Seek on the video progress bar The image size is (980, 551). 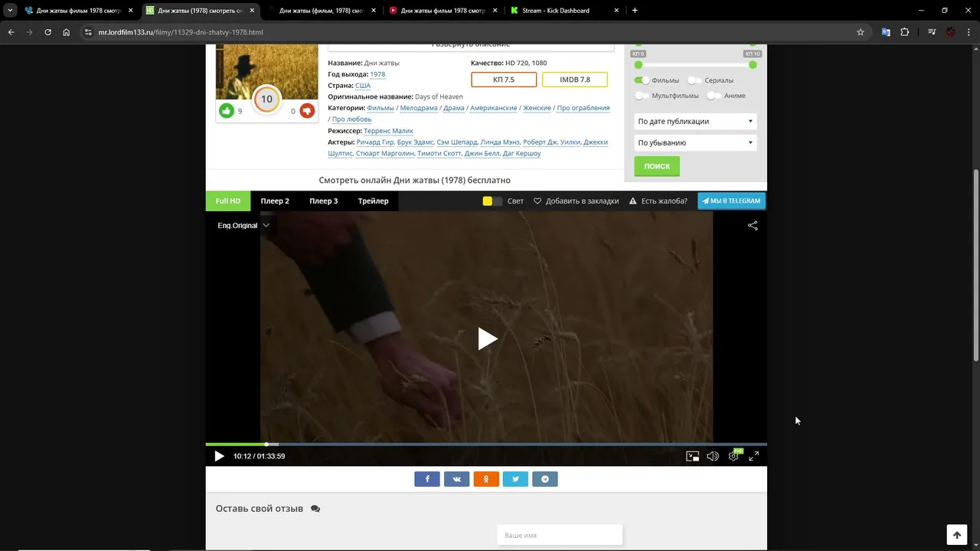[x=486, y=444]
